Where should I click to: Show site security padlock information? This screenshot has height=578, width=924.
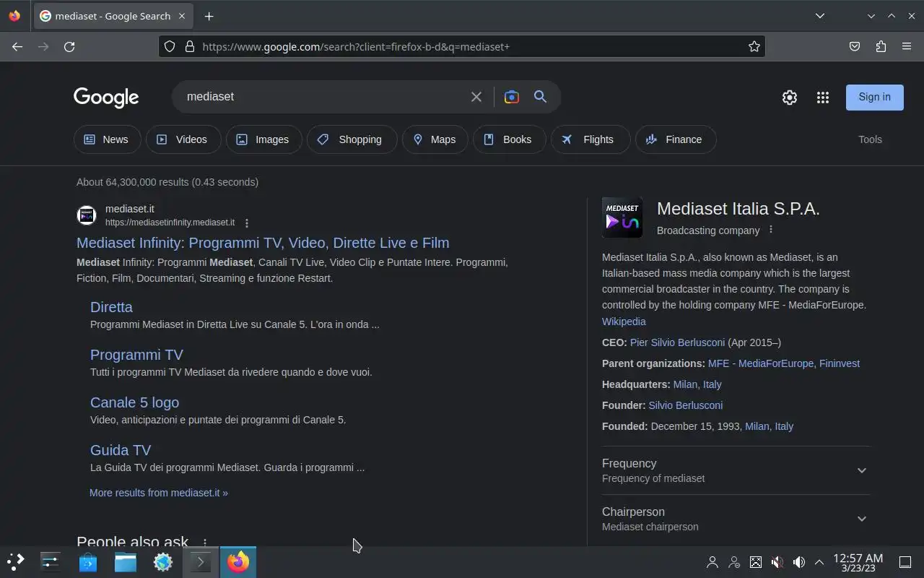(x=190, y=46)
